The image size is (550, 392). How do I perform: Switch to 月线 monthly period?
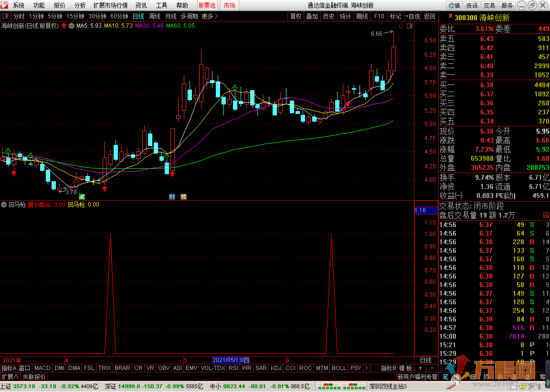point(171,16)
